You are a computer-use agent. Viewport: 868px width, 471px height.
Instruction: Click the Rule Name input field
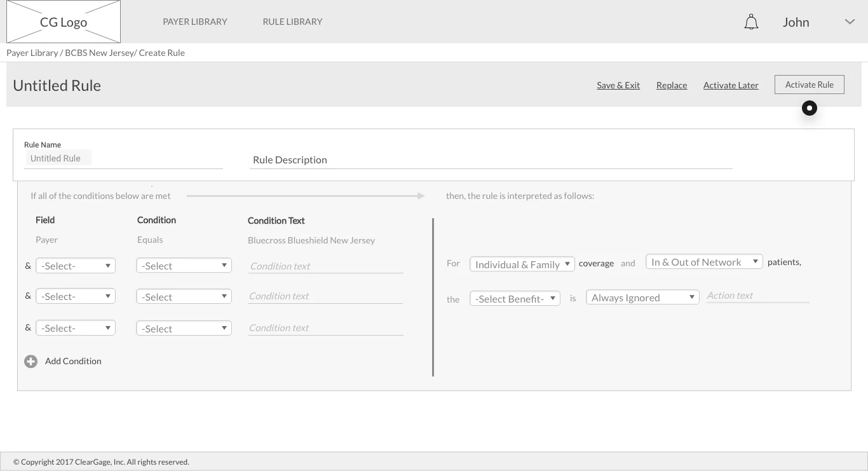pyautogui.click(x=124, y=159)
